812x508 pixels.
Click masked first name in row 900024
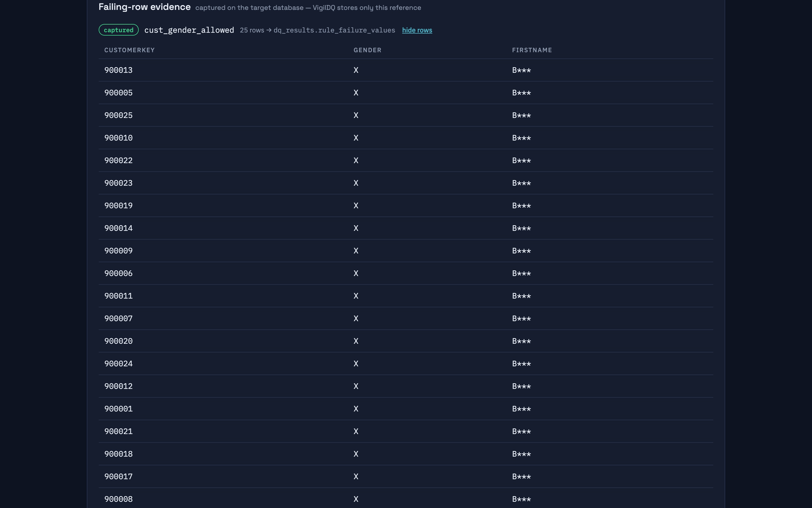tap(521, 364)
